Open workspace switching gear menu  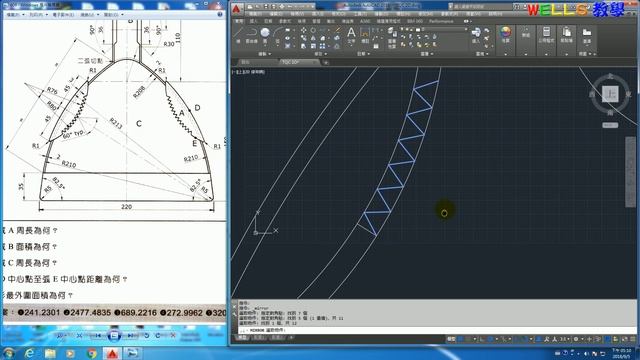577,339
